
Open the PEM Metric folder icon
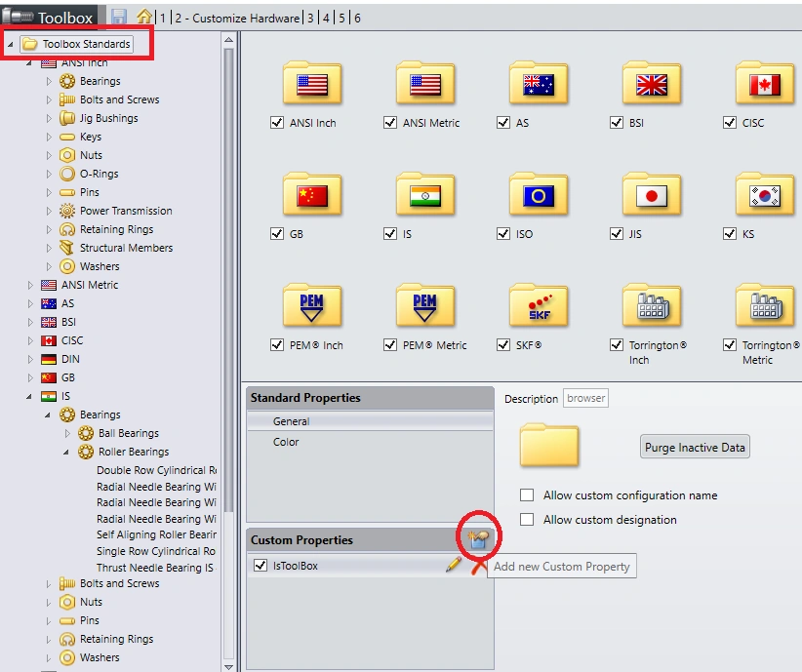point(425,306)
